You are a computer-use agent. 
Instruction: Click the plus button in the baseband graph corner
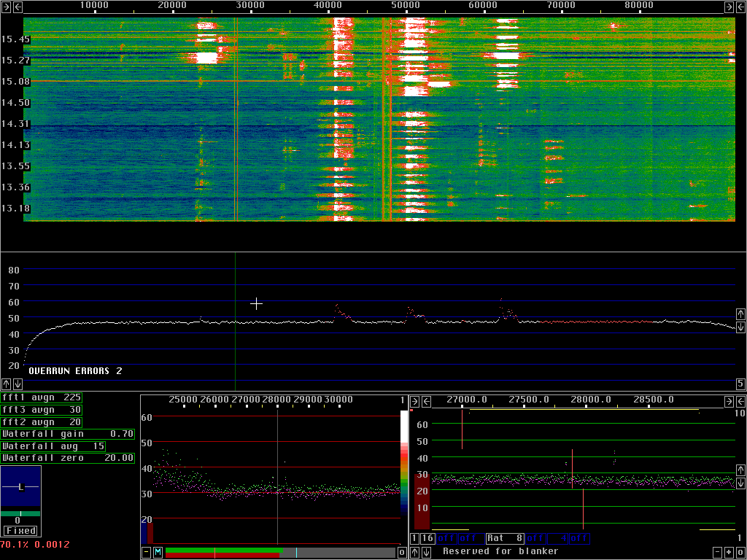(x=729, y=553)
